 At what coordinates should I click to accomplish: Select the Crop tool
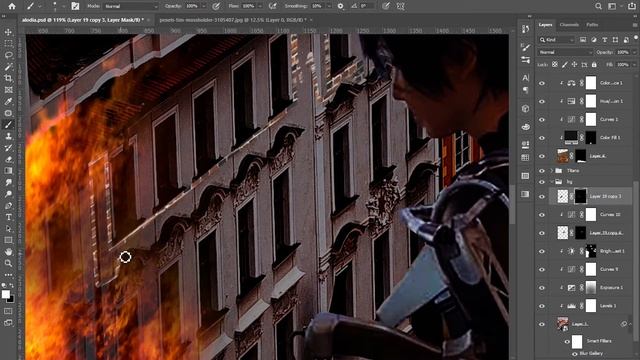click(8, 78)
